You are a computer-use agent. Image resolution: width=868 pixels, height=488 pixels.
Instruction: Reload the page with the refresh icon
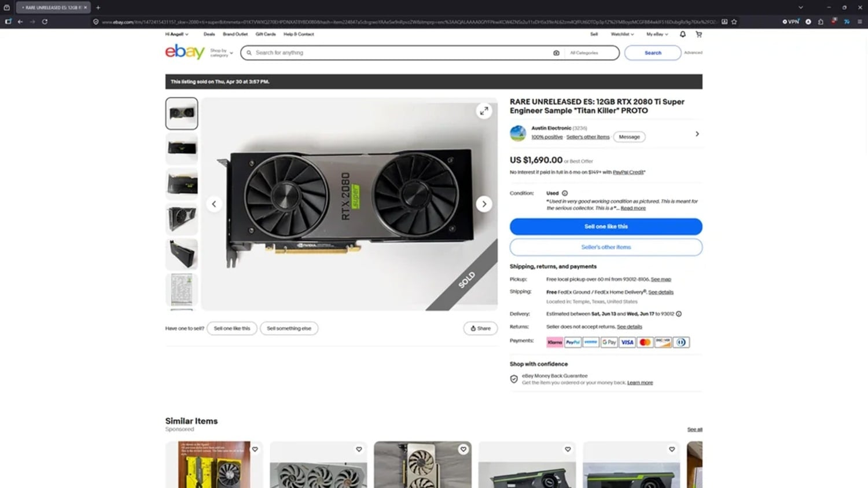(45, 21)
